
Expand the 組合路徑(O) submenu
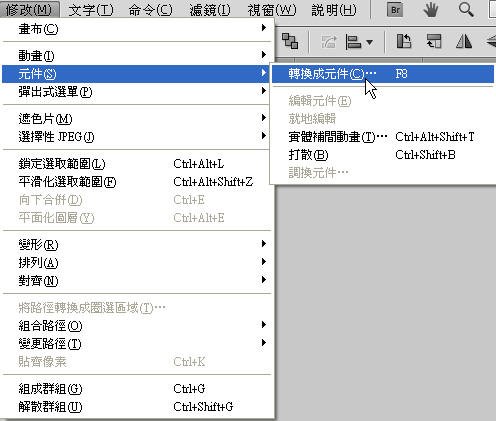point(137,325)
